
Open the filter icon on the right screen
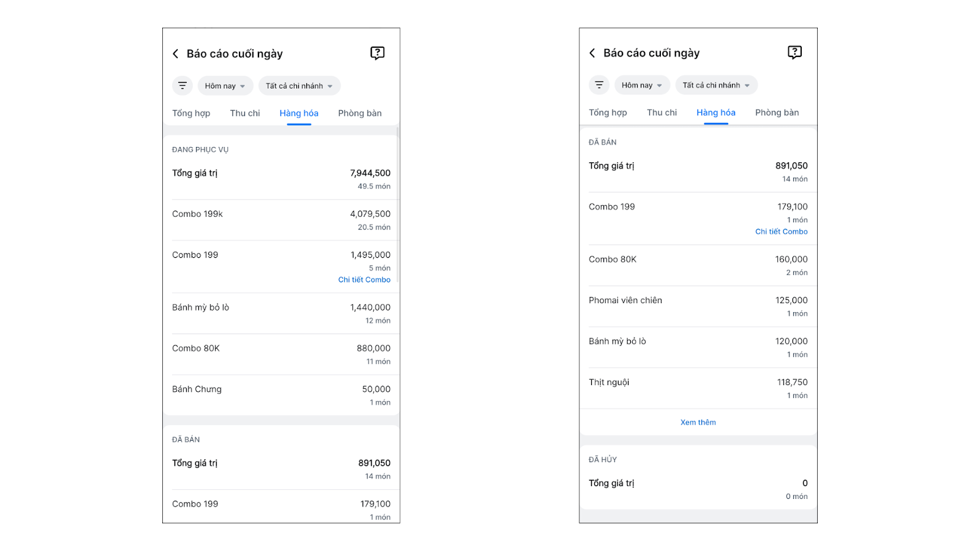pos(599,85)
